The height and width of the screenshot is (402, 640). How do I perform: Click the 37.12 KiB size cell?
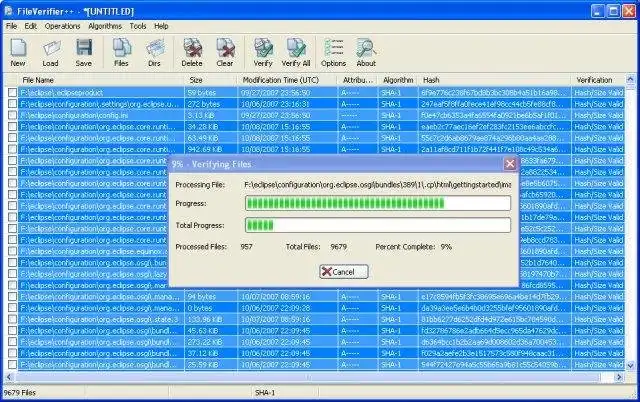[211, 353]
